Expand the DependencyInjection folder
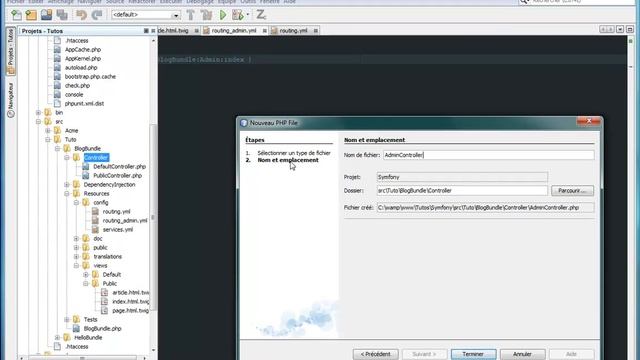 [67, 184]
